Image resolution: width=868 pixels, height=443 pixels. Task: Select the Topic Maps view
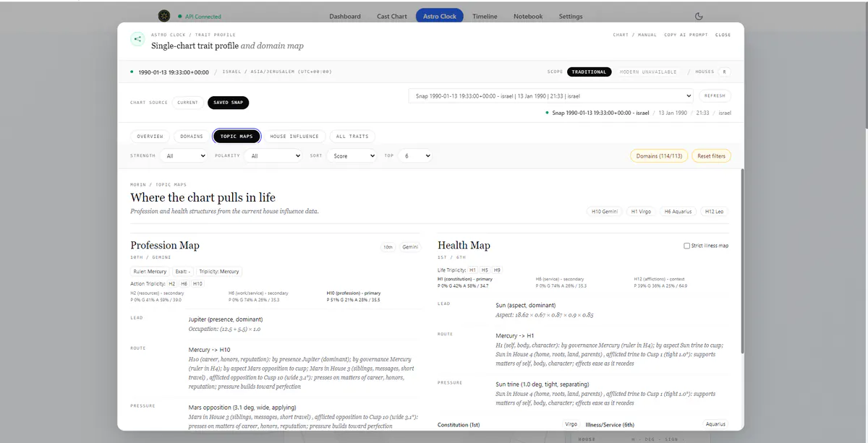(237, 136)
